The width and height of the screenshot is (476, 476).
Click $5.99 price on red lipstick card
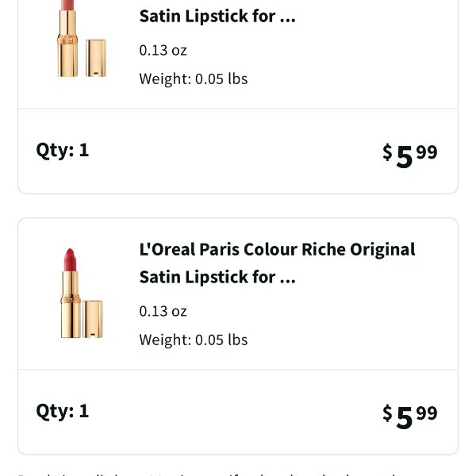[410, 416]
